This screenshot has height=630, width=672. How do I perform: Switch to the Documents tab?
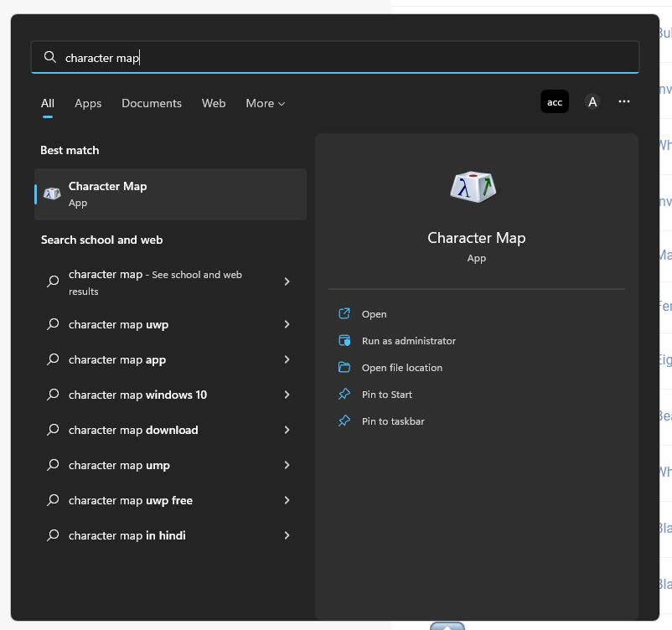pos(152,103)
